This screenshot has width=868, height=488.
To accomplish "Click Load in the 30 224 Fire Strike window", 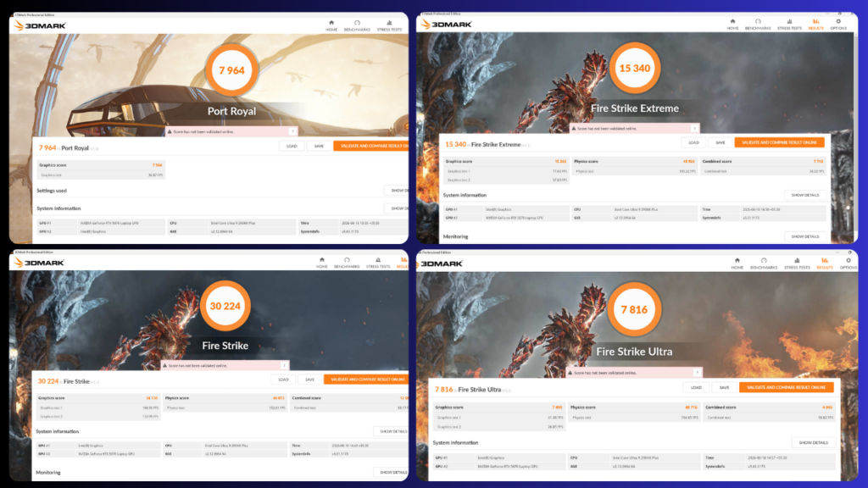I will (283, 380).
